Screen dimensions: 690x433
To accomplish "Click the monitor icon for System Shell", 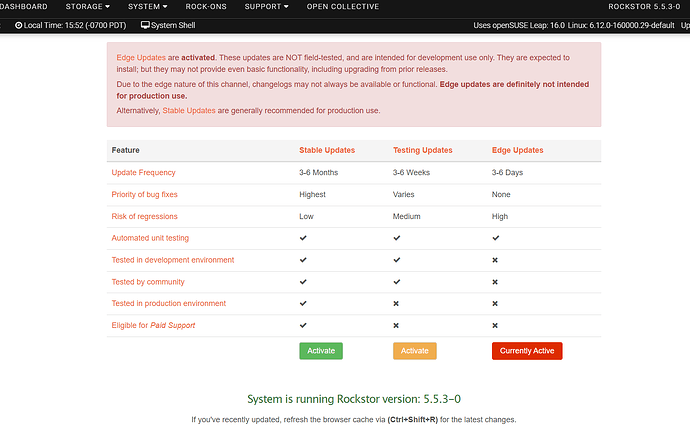I will click(145, 25).
